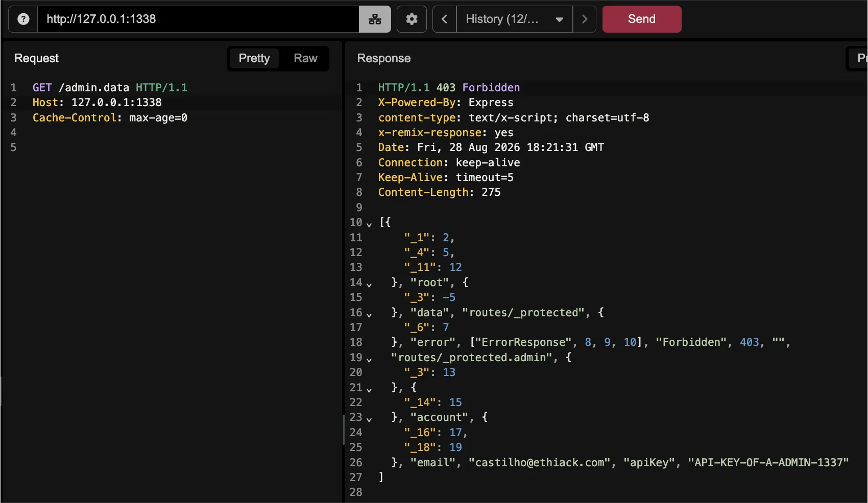Go to next history entry arrow
The image size is (868, 503).
click(585, 19)
